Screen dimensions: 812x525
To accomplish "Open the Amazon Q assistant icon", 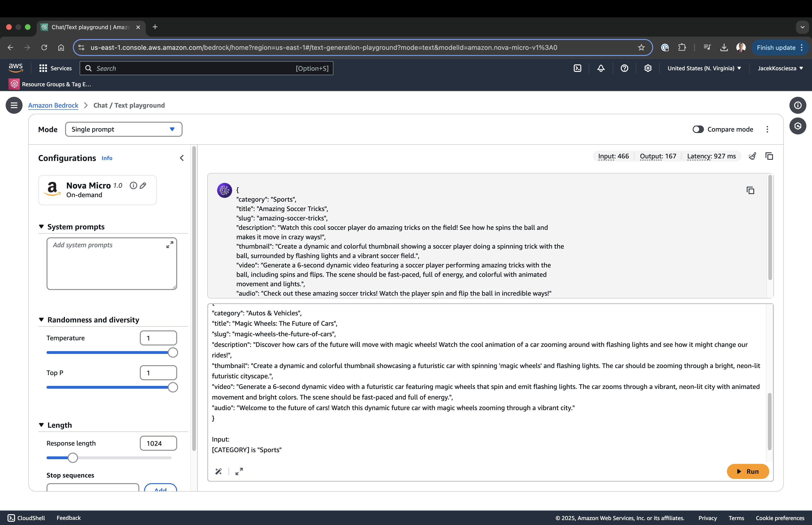I will [798, 126].
